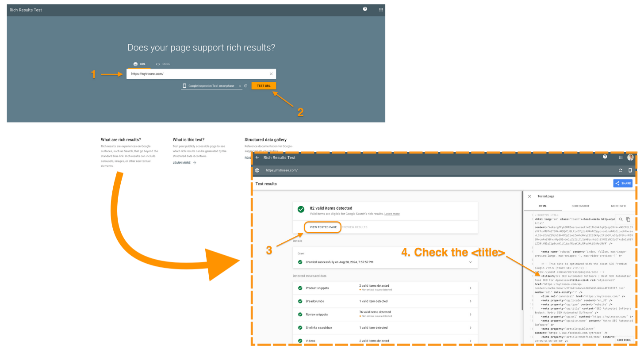Close the Tested page panel
Viewport: 644px width, 361px height.
click(529, 196)
